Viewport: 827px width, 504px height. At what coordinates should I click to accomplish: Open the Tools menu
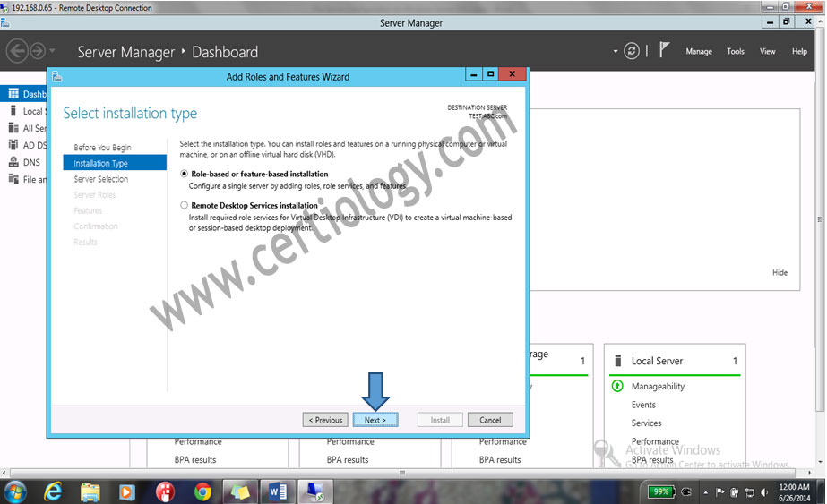(x=736, y=52)
